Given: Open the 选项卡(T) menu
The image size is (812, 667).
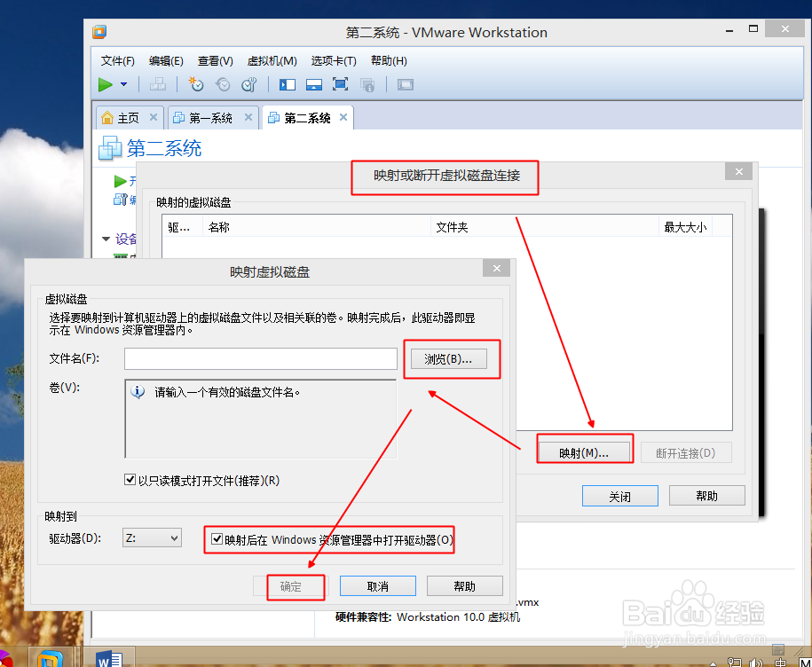Looking at the screenshot, I should pos(334,61).
